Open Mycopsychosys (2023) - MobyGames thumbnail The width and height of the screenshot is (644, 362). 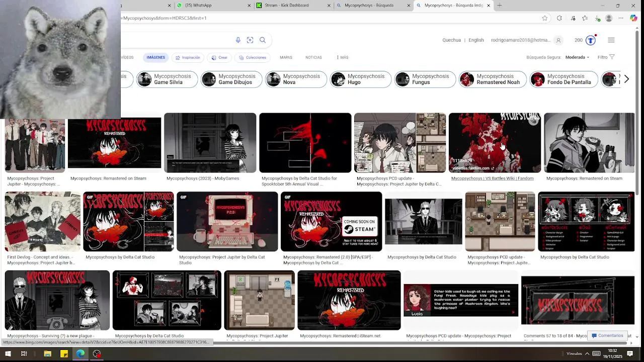(x=210, y=143)
